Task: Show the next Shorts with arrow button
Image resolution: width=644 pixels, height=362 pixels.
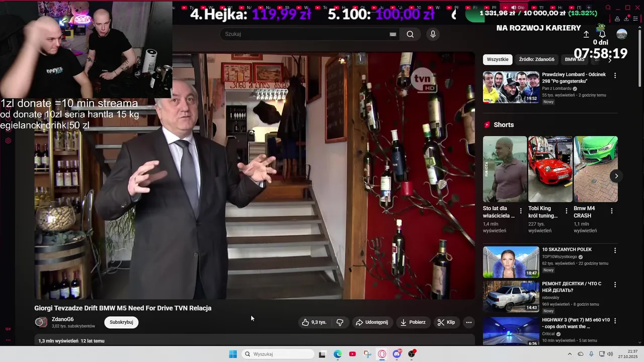Action: [x=616, y=176]
